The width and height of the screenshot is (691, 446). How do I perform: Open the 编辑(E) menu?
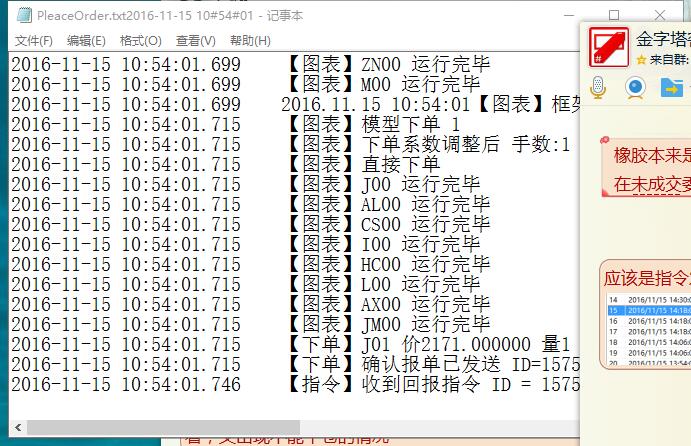click(x=86, y=41)
